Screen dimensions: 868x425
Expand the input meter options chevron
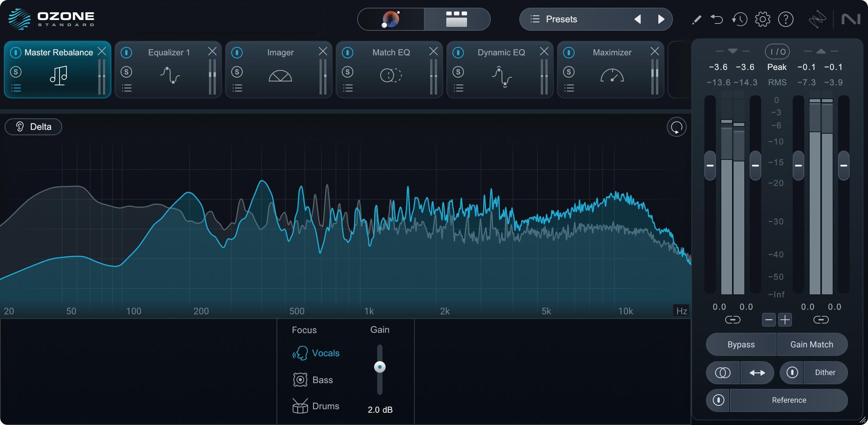click(x=733, y=50)
